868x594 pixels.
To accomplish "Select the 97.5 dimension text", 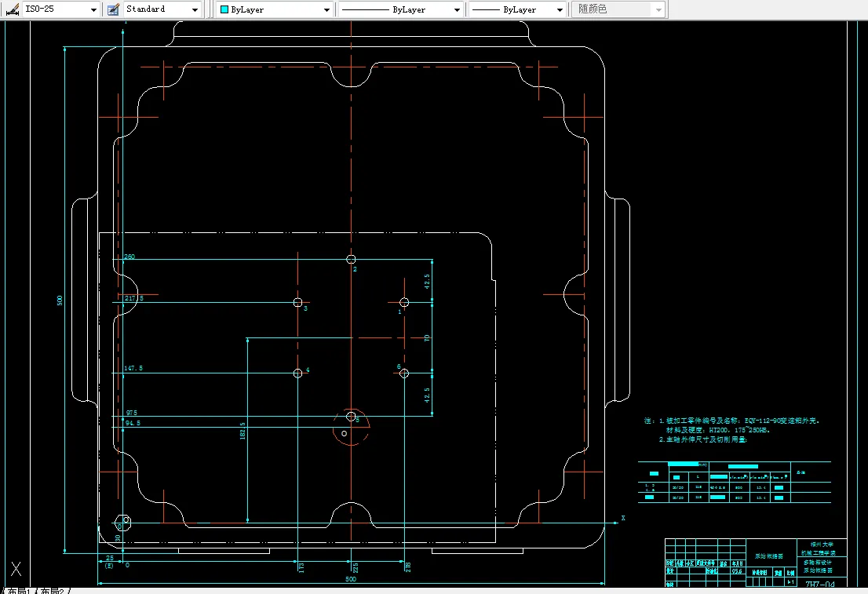I will click(131, 413).
